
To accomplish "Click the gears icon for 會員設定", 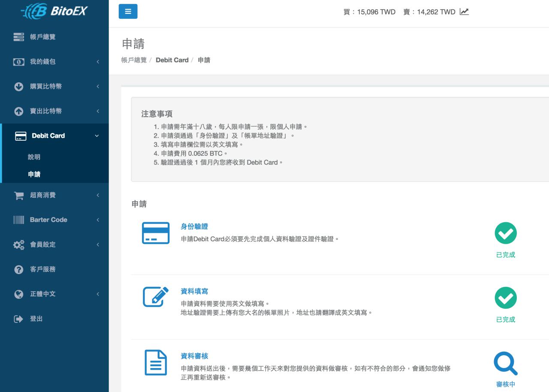I will coord(19,245).
